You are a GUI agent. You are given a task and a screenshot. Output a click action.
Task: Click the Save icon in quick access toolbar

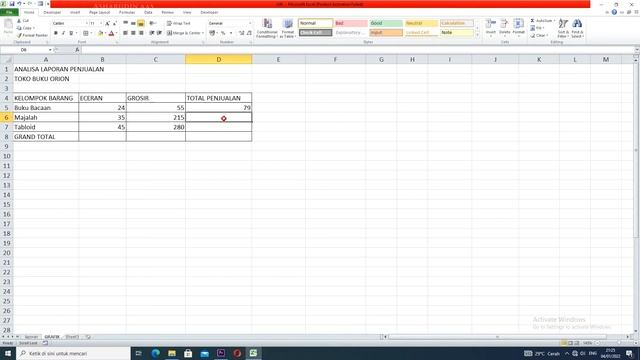(12, 4)
